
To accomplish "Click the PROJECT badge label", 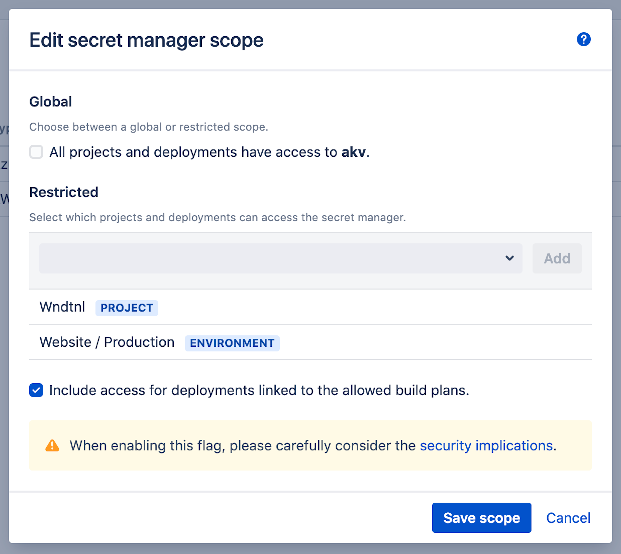I will click(x=127, y=308).
